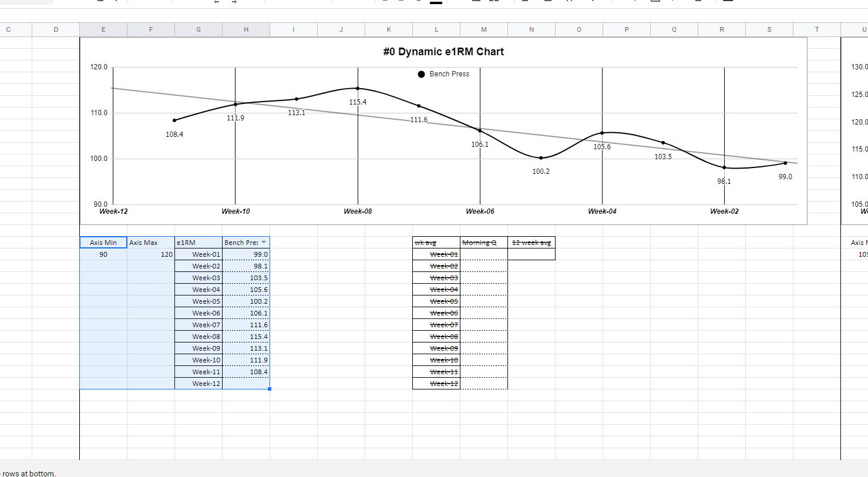Select the struck-through Week-05 cell
The image size is (868, 477).
tap(436, 301)
